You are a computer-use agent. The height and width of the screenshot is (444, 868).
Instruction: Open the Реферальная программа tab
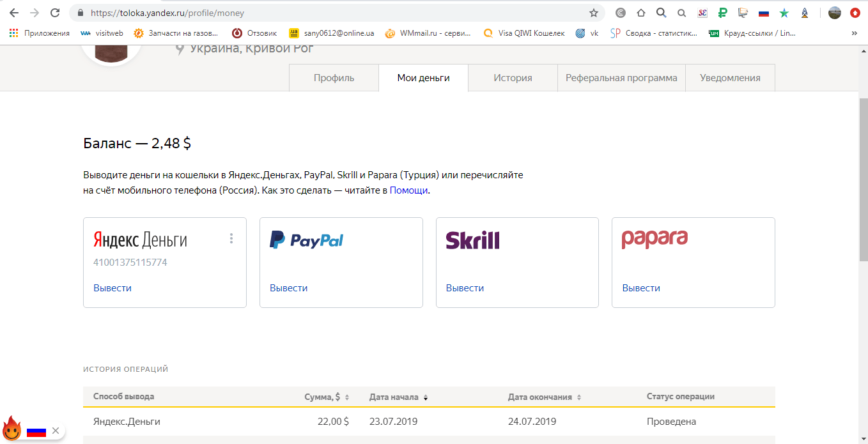621,78
